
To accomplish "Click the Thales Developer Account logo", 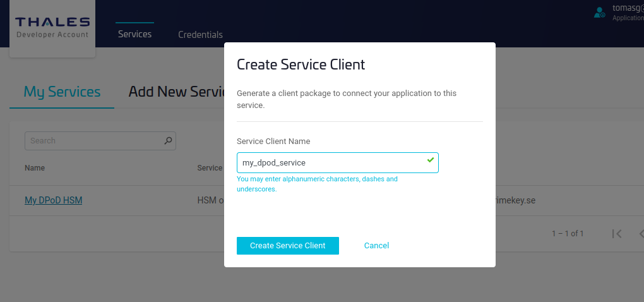I will tap(52, 28).
